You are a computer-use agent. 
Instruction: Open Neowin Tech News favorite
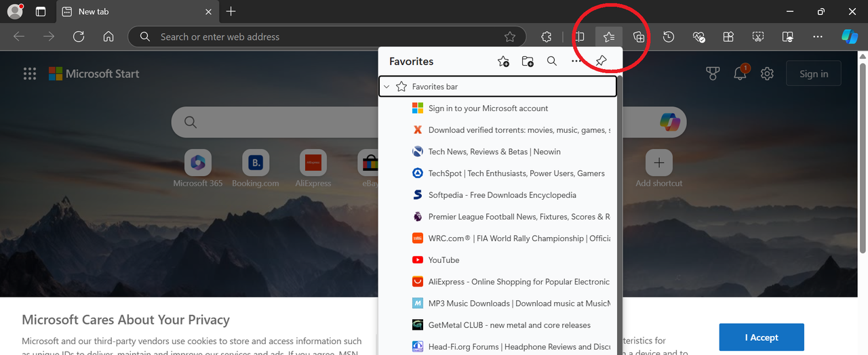[x=498, y=152]
